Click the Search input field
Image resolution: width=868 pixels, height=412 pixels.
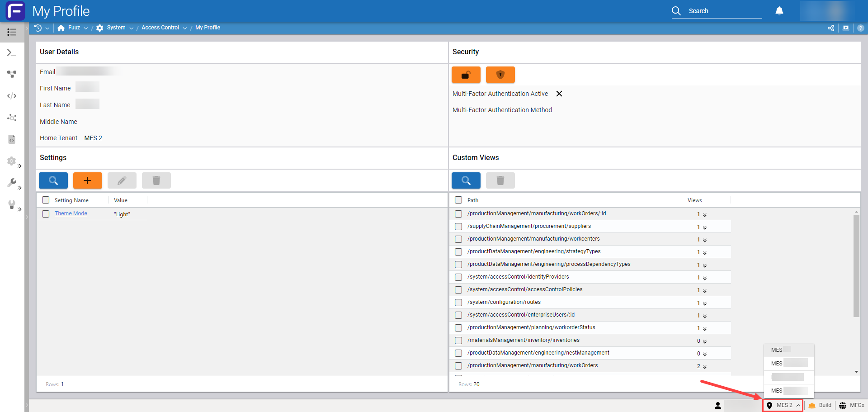point(723,11)
